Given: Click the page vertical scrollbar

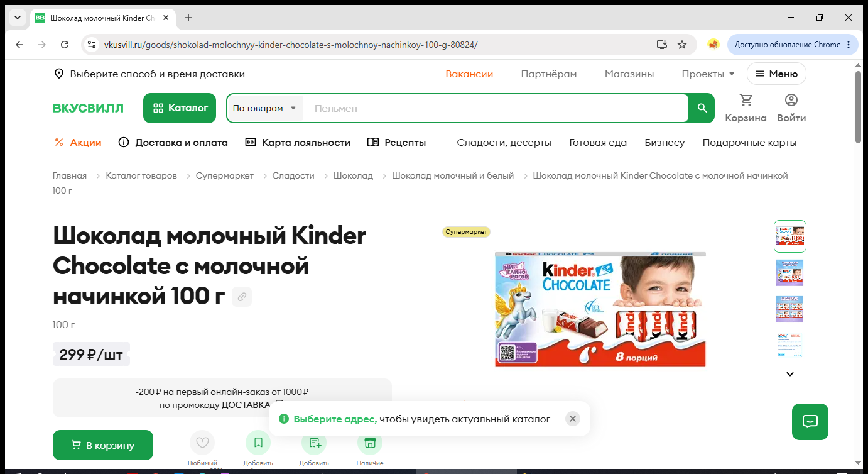Looking at the screenshot, I should (859, 107).
